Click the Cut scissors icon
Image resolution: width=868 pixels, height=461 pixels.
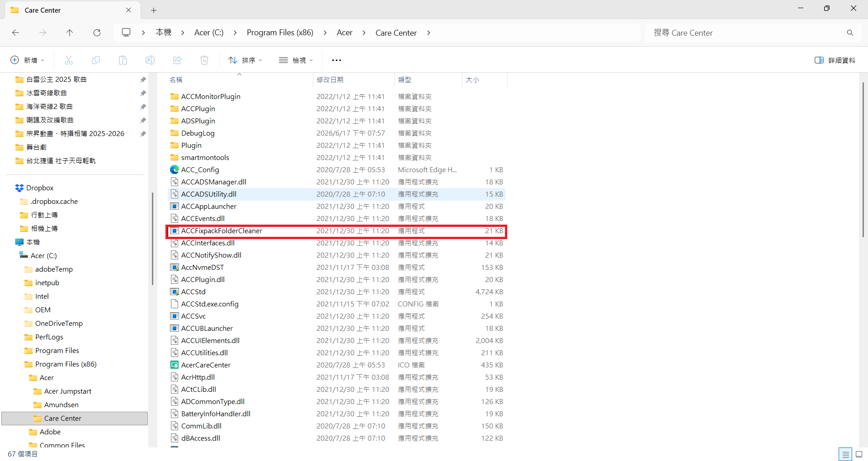coord(69,60)
